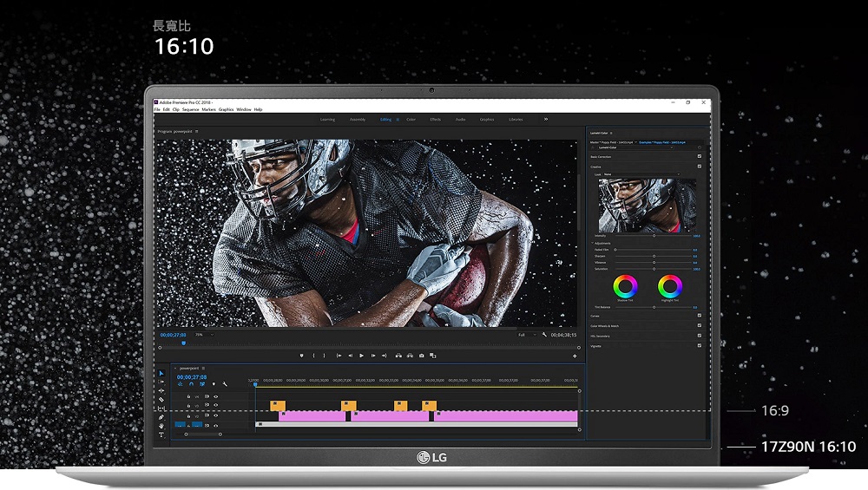Click the Shadow Tint color wheel
Viewport: 868px width, 490px height.
click(x=625, y=286)
